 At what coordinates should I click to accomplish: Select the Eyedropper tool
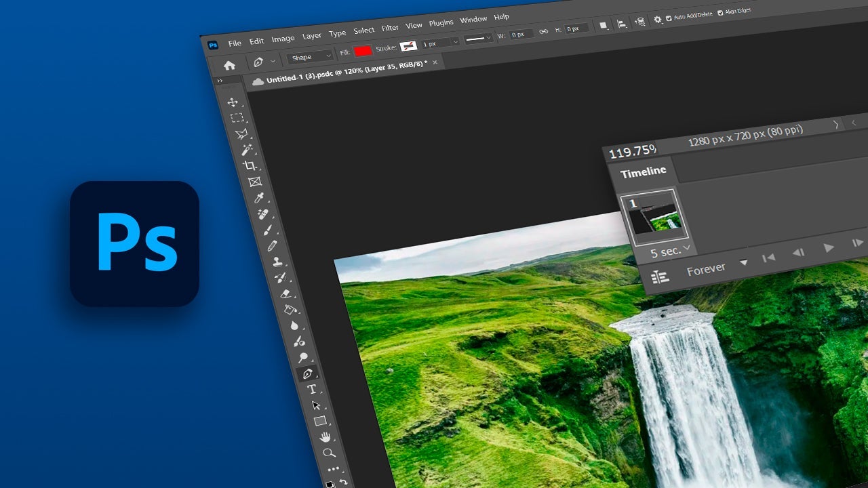pyautogui.click(x=258, y=197)
